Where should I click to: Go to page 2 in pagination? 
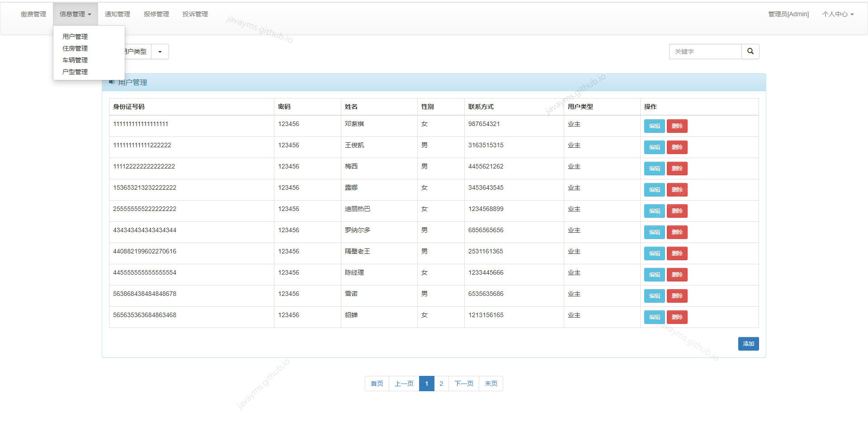[x=441, y=384]
